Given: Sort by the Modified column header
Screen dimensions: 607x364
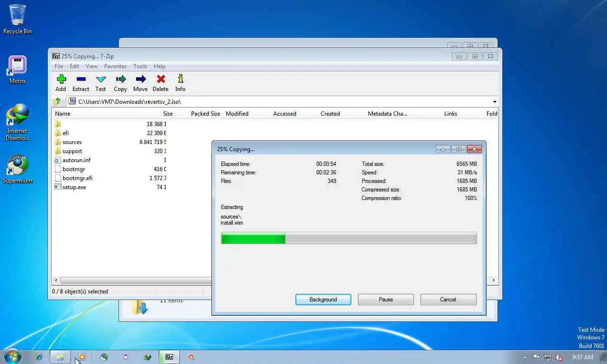Looking at the screenshot, I should pos(246,114).
